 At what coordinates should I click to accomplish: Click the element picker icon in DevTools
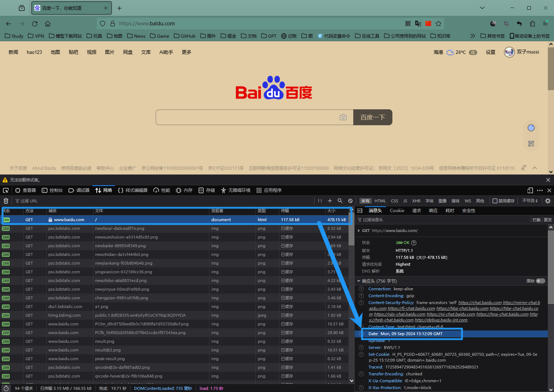pyautogui.click(x=6, y=190)
